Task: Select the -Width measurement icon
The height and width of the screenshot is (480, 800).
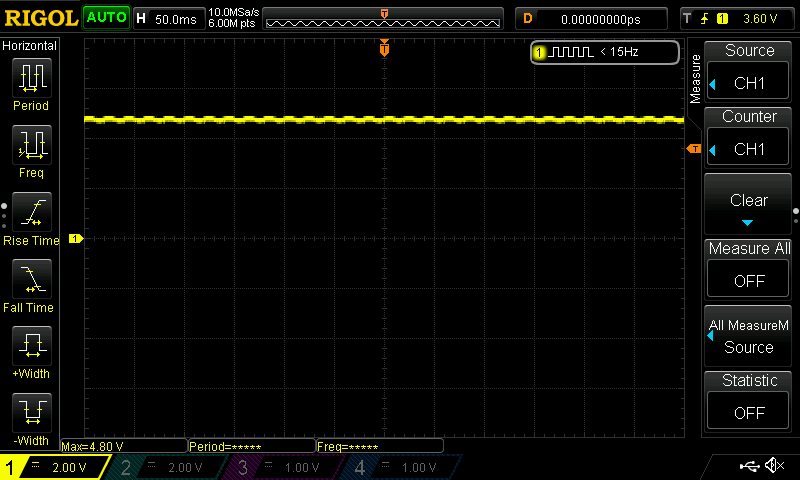Action: [x=30, y=414]
